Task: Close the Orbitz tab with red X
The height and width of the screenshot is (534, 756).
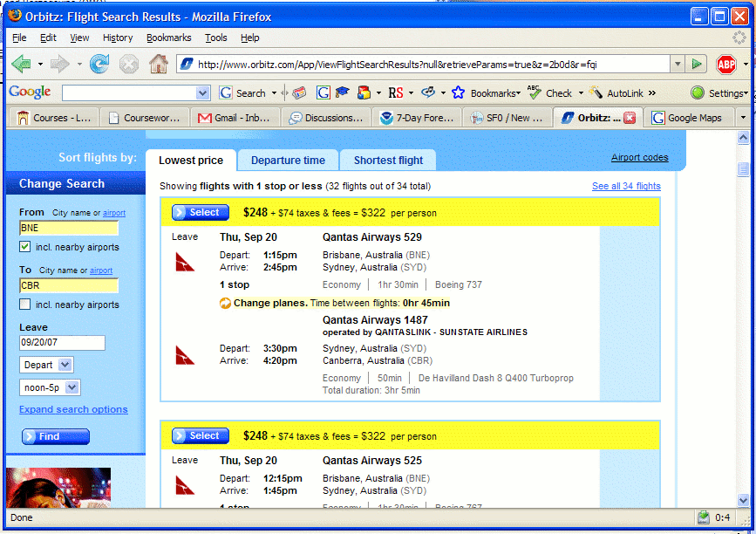Action: point(630,118)
